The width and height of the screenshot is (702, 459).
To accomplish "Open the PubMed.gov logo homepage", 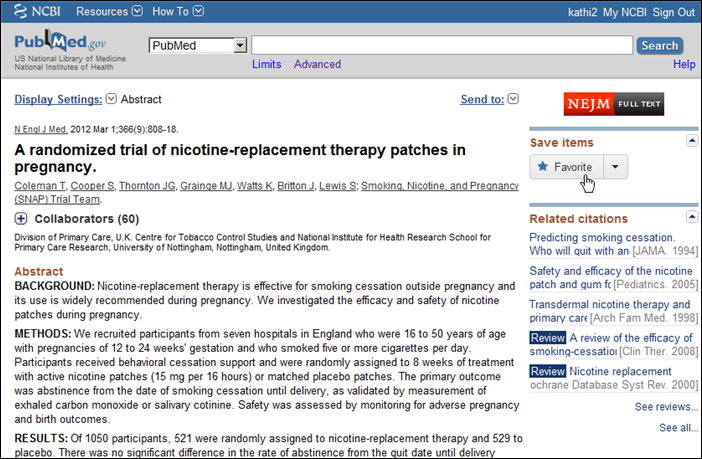I will [x=60, y=42].
